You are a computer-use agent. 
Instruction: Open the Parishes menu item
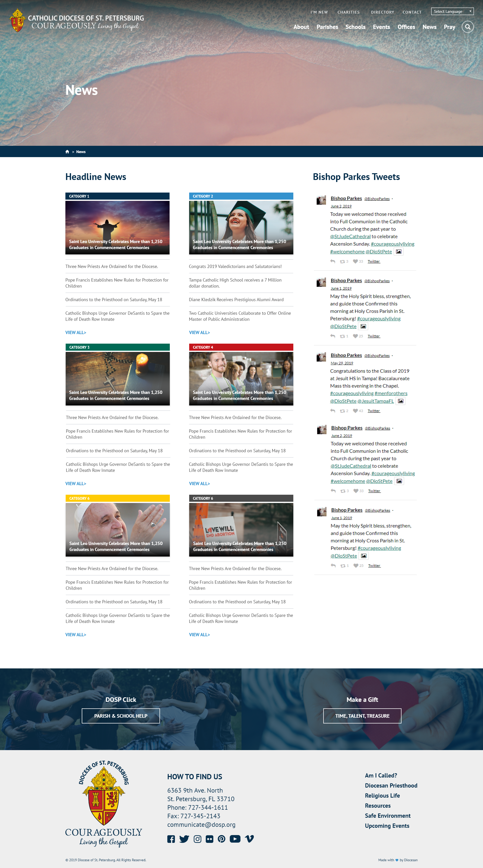(327, 27)
